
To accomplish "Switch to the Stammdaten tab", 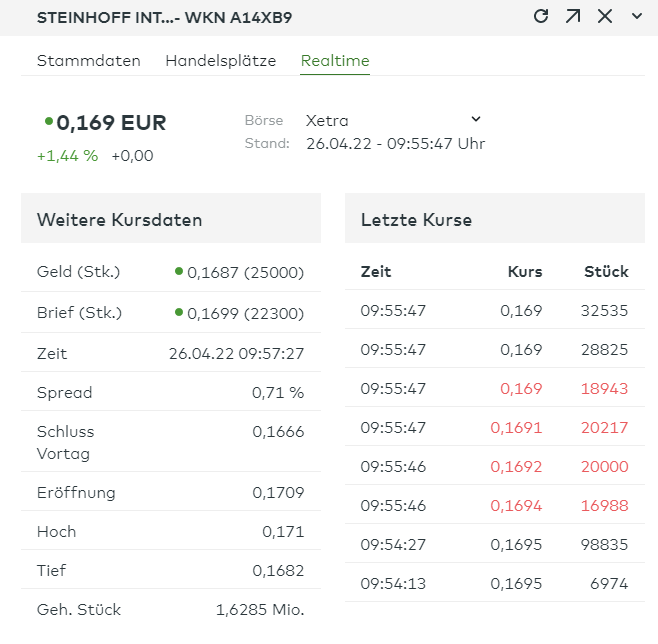I will (89, 60).
